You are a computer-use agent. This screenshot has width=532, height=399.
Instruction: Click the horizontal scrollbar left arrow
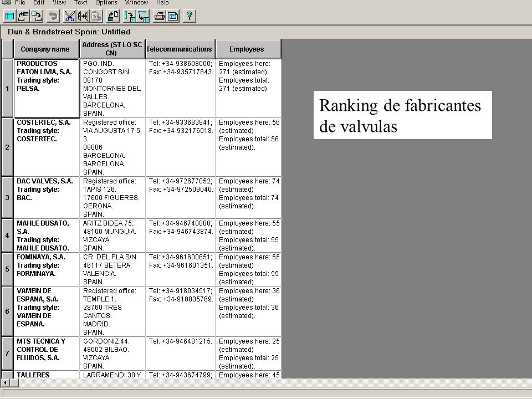tap(5, 383)
